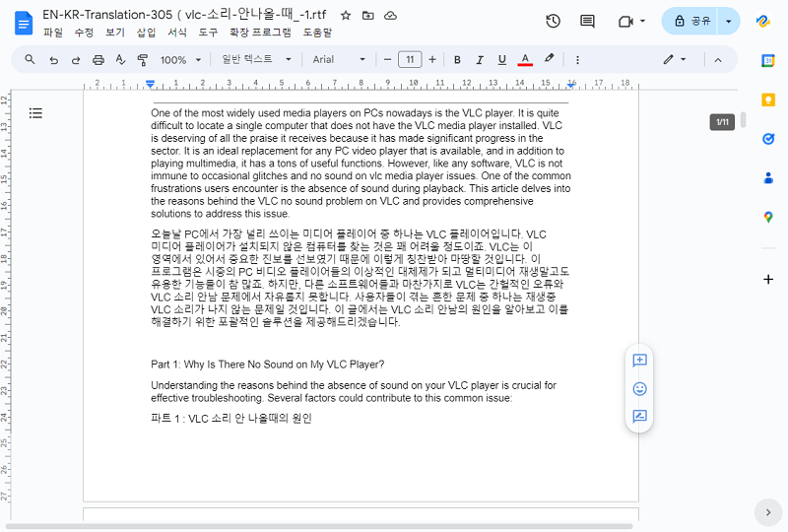Start a video meeting camera icon
This screenshot has height=532, width=788.
625,21
